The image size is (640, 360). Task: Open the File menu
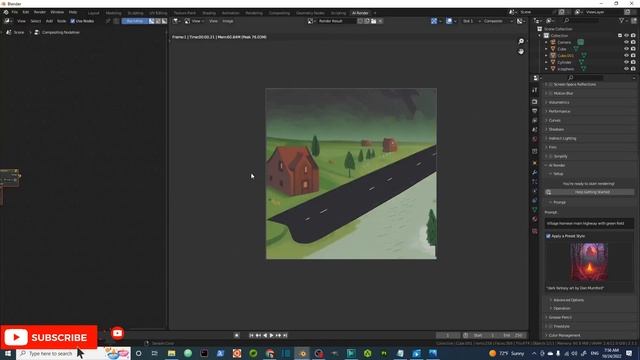(15, 12)
